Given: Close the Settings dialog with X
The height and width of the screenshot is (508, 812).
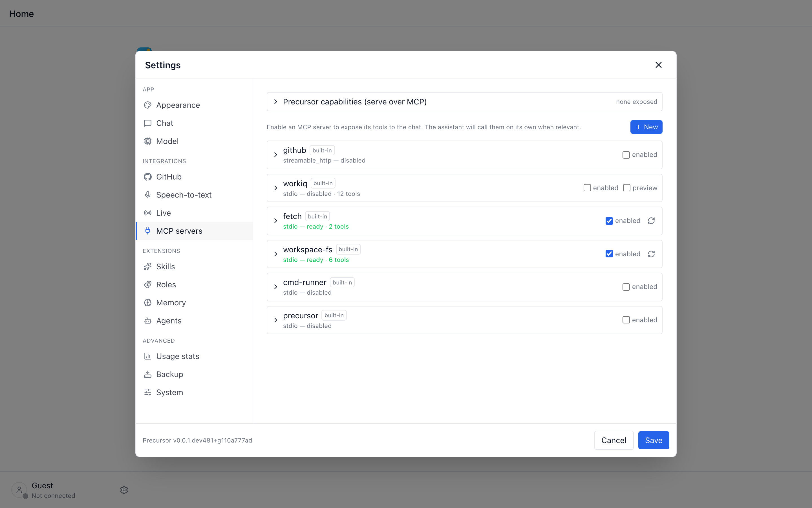Looking at the screenshot, I should 659,65.
